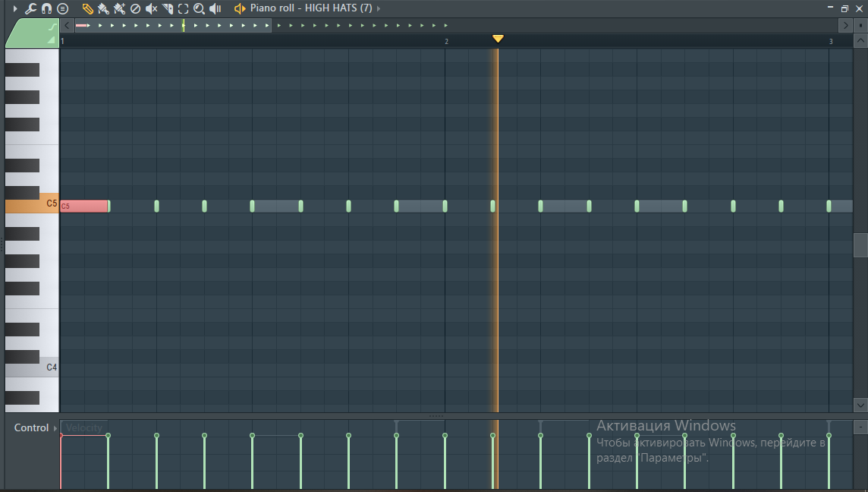Click the Control label

(x=31, y=427)
